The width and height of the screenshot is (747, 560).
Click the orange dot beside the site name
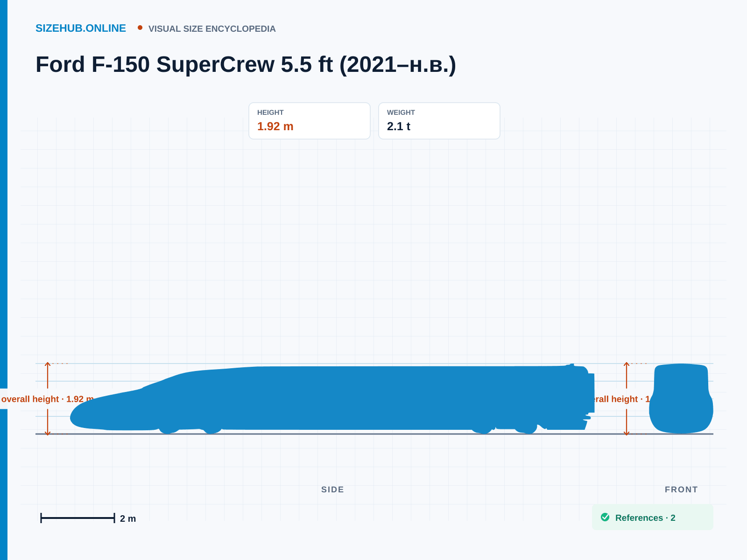click(140, 28)
